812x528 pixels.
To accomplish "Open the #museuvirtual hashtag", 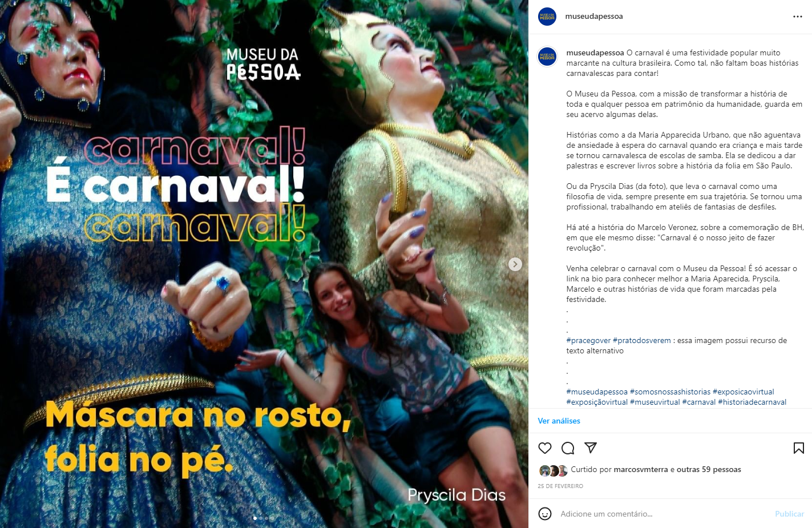I will [x=655, y=402].
